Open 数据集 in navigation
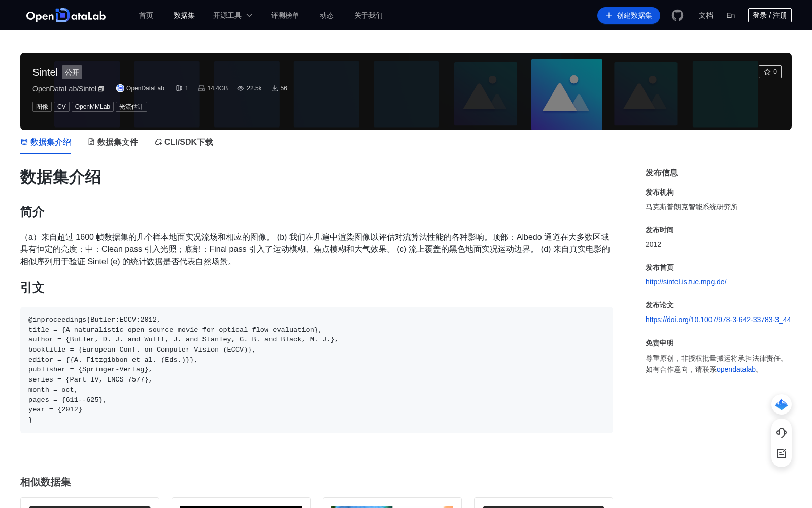The width and height of the screenshot is (812, 508). coord(184,15)
